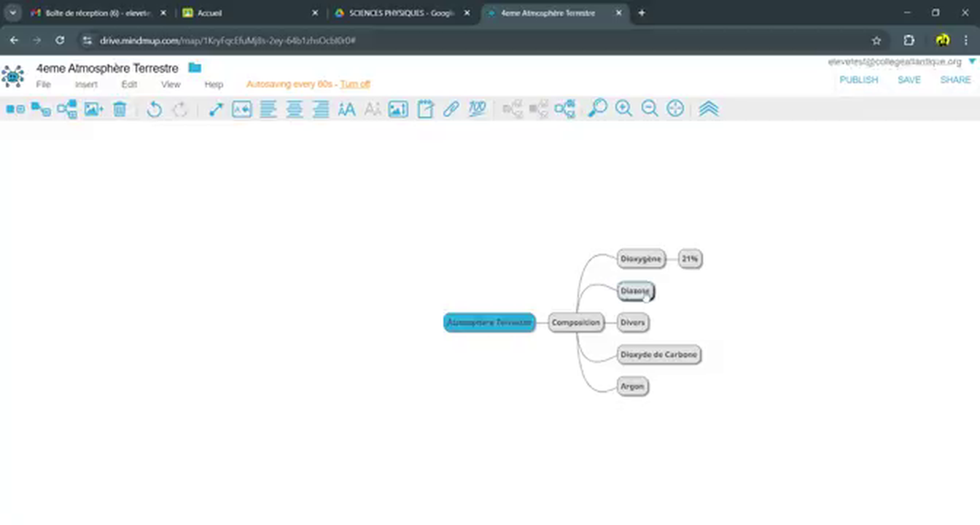Screen dimensions: 980x525
Task: Select the Dioxyde de Carbone node
Action: point(658,354)
